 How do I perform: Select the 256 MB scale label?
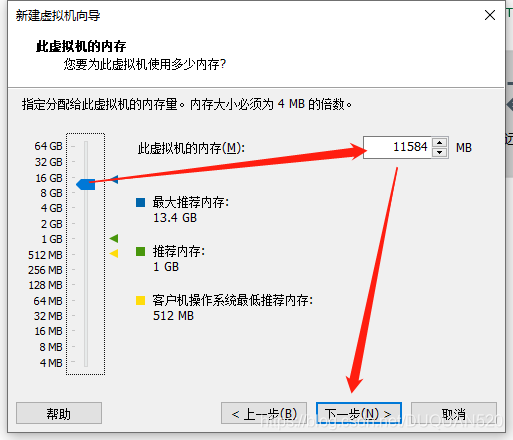point(45,270)
